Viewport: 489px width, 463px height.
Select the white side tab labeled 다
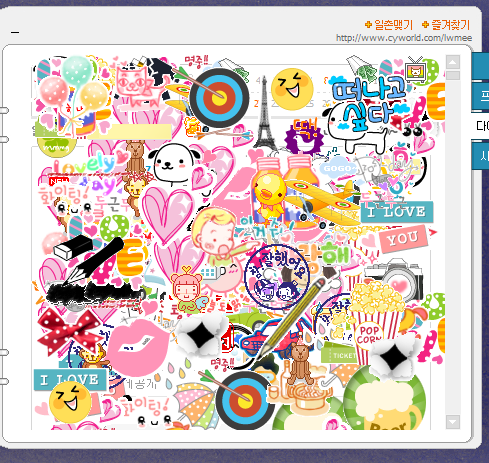[x=480, y=126]
